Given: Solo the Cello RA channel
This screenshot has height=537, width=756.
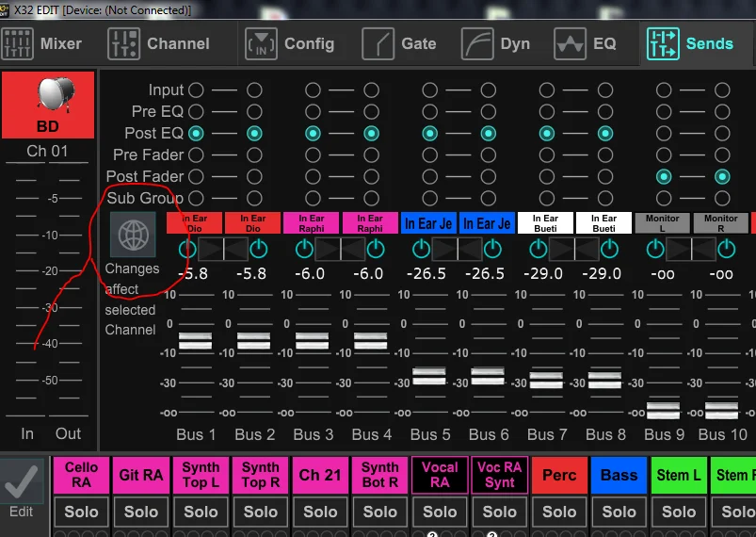Looking at the screenshot, I should coord(81,512).
